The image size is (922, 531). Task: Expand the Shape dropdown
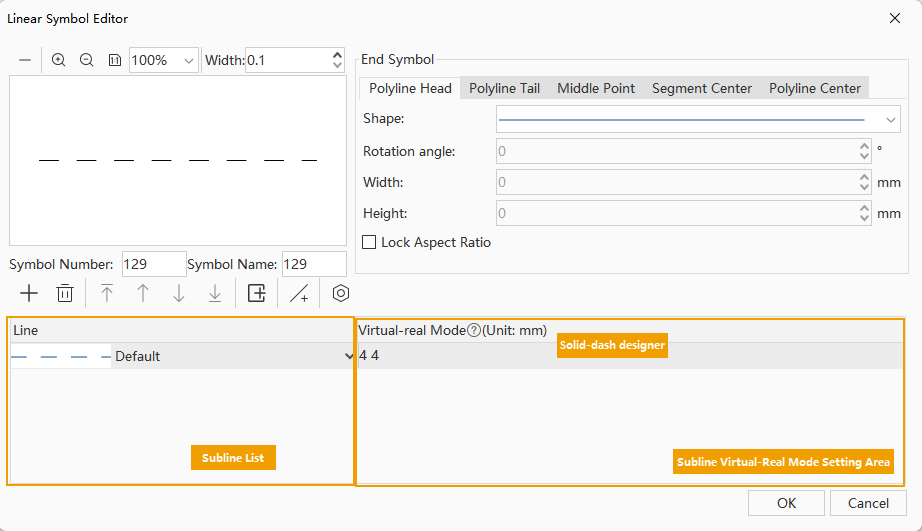point(891,119)
